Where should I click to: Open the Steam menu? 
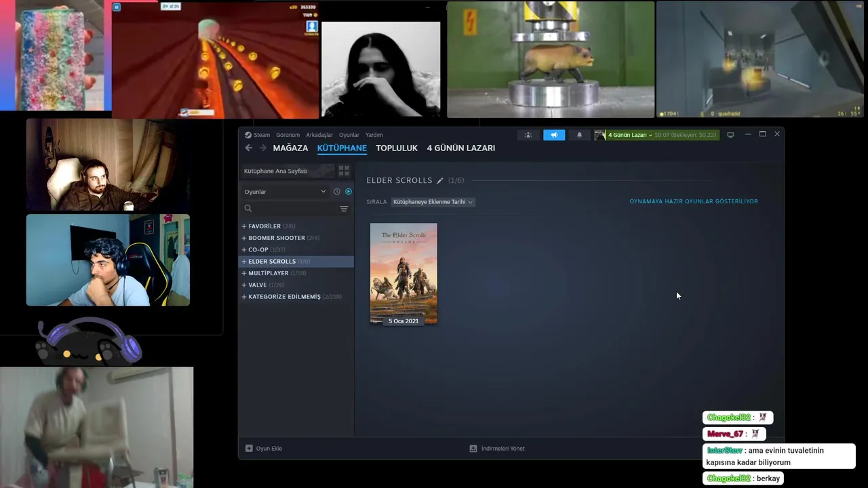261,135
